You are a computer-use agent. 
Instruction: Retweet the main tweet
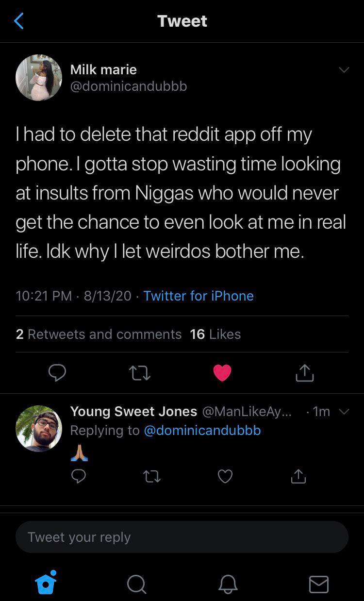click(x=140, y=373)
